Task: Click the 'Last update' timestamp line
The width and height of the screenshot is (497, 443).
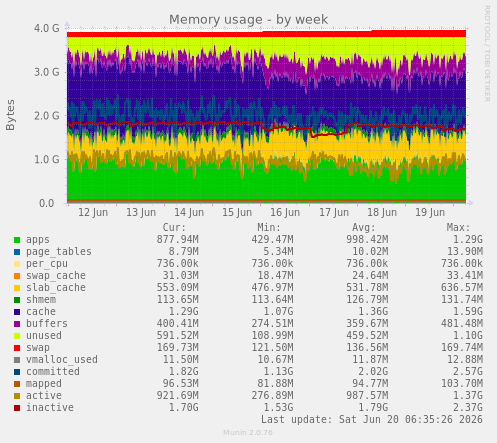Action: [372, 420]
